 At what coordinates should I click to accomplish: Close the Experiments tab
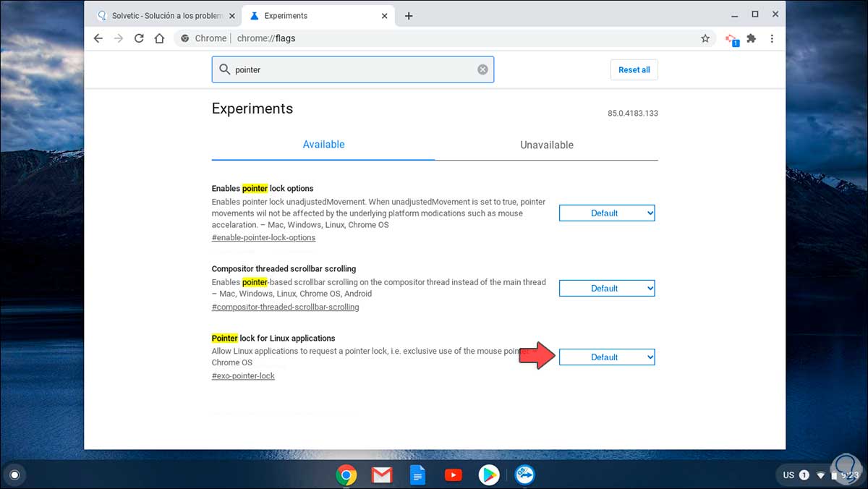click(x=386, y=15)
